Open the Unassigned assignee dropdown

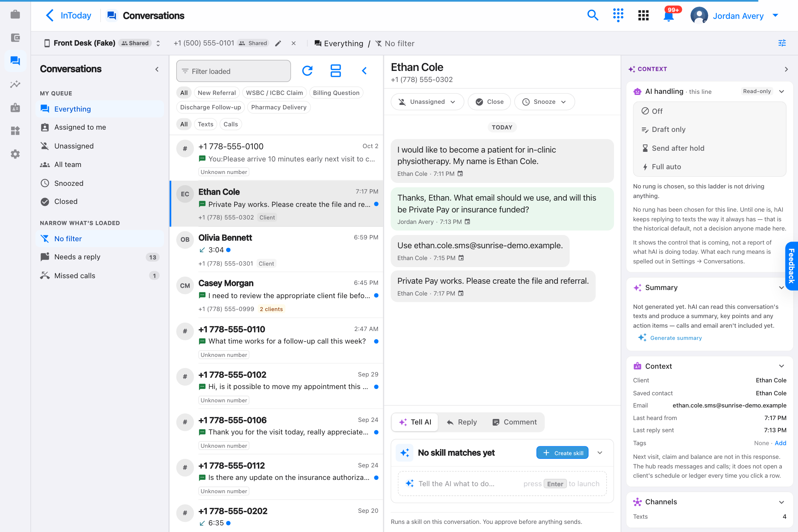427,102
